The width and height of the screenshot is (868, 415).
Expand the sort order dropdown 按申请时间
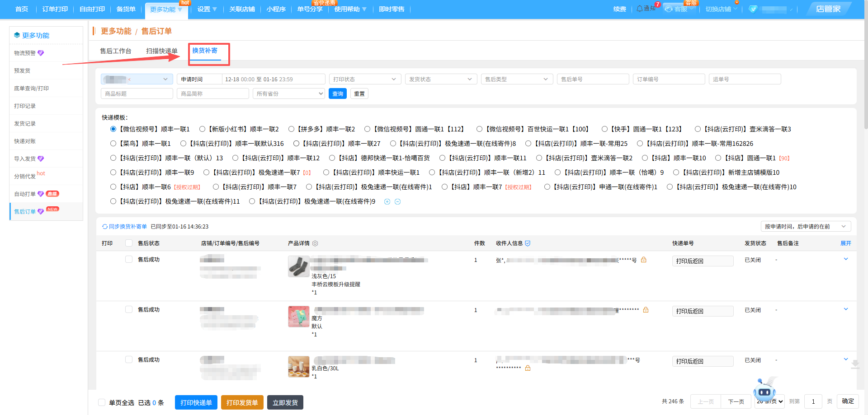(x=805, y=227)
